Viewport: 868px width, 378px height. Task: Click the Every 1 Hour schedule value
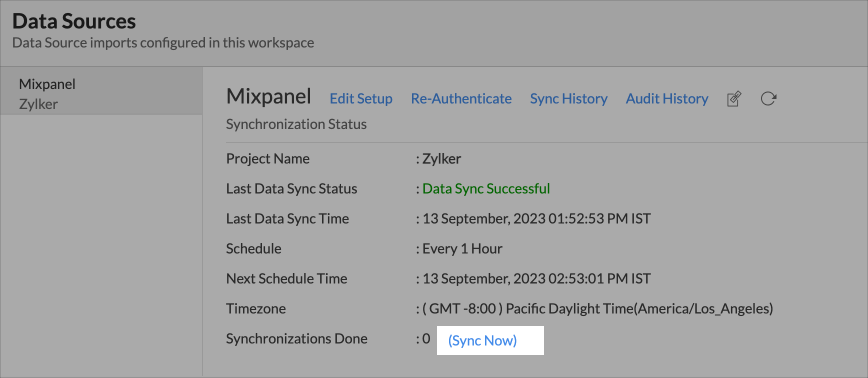pos(462,248)
